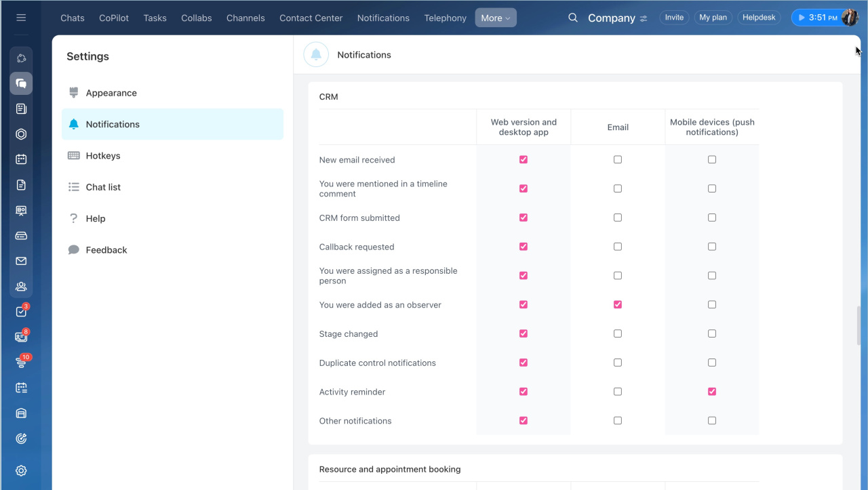Open the Calendar icon in the left sidebar

point(21,159)
